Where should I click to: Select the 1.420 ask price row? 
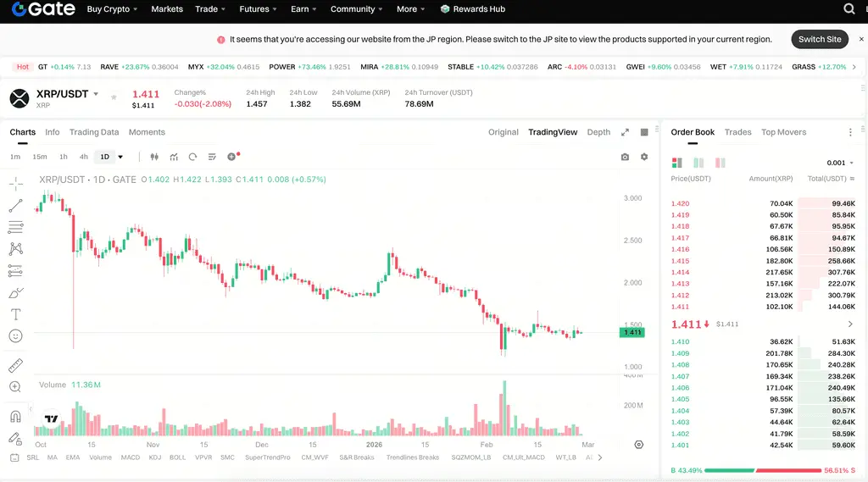763,203
